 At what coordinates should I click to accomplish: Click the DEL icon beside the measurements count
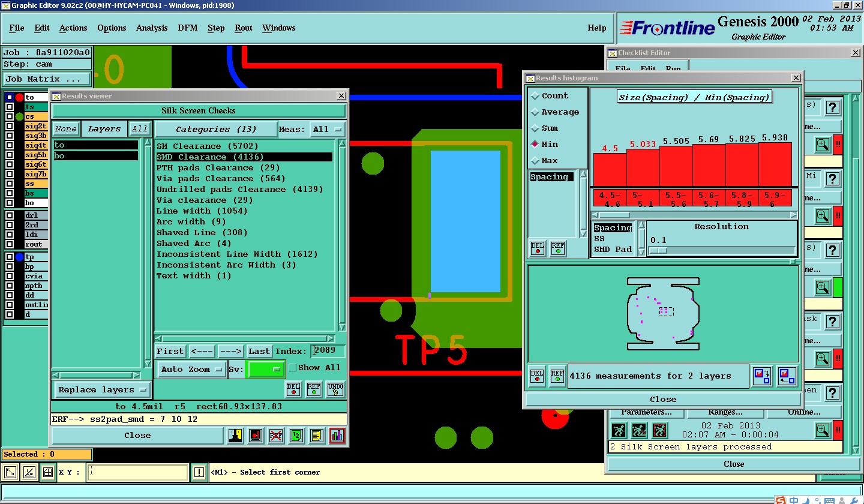537,376
